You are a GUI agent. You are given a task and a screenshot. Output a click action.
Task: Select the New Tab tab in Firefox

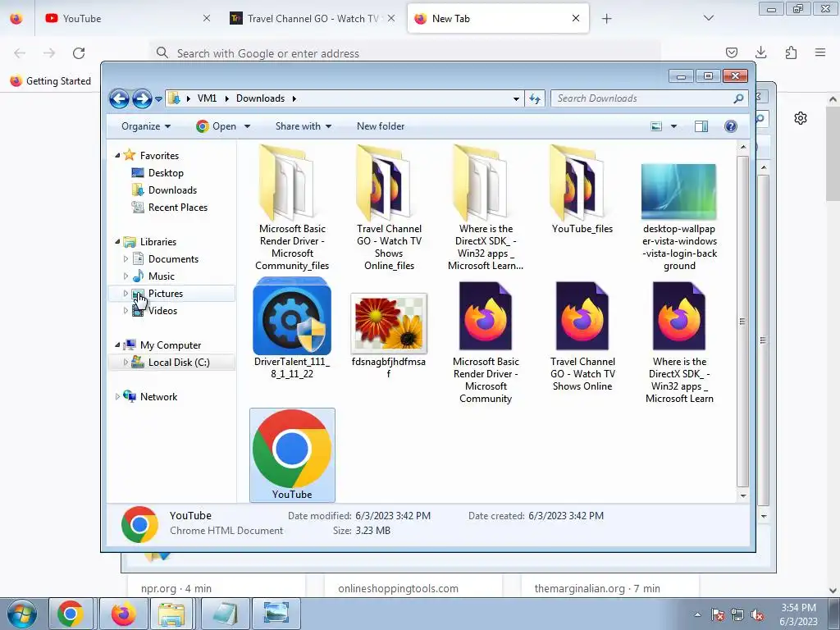(x=498, y=19)
